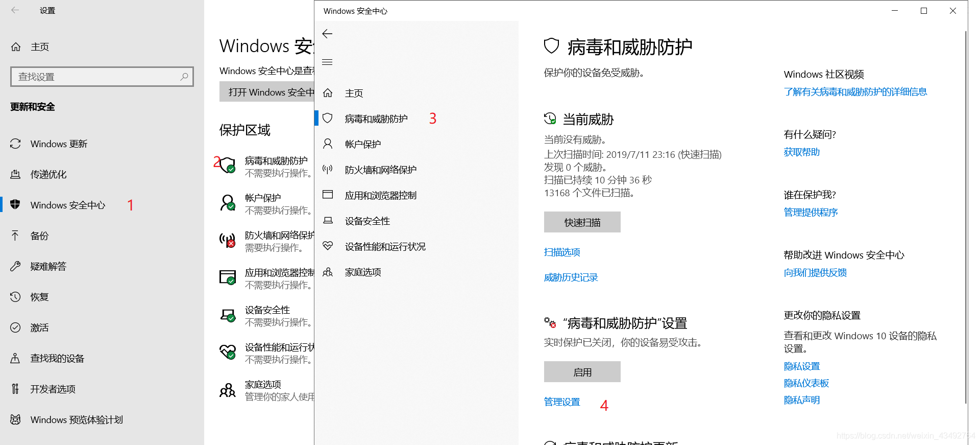Open 应用和浏览器控制 protection area in Settings
This screenshot has height=445, width=980.
(x=267, y=278)
